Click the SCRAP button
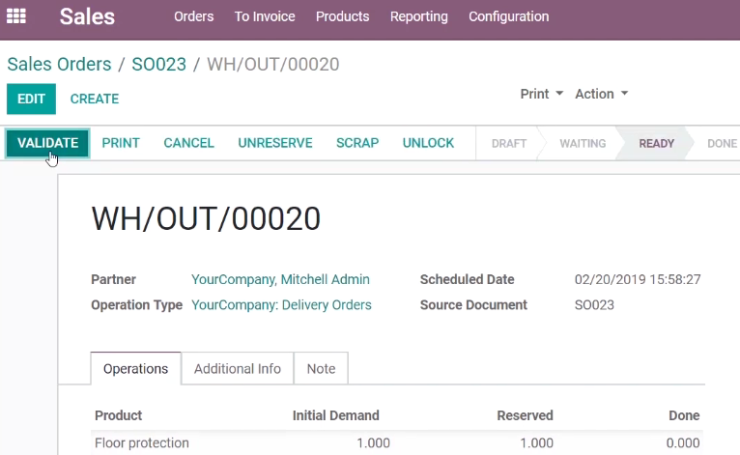The width and height of the screenshot is (740, 455). [x=357, y=143]
